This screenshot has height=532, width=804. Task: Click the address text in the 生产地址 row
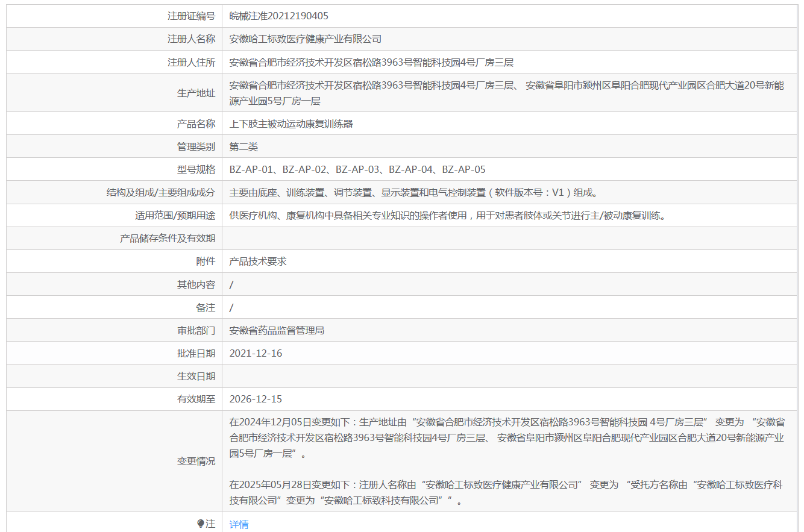(507, 93)
